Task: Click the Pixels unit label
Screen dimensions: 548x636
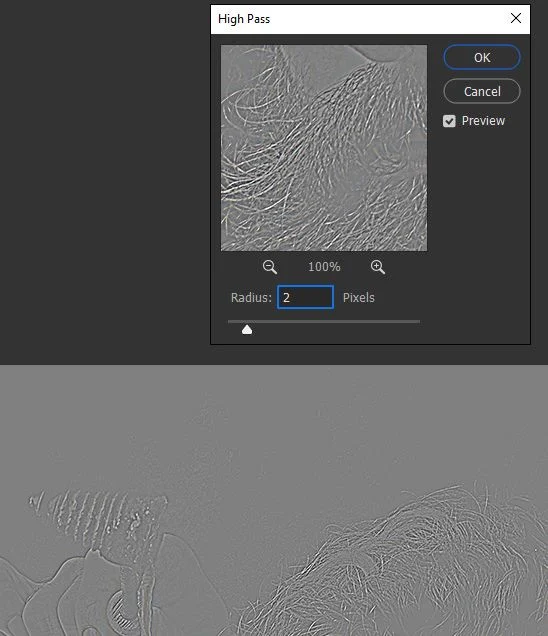Action: (x=359, y=297)
